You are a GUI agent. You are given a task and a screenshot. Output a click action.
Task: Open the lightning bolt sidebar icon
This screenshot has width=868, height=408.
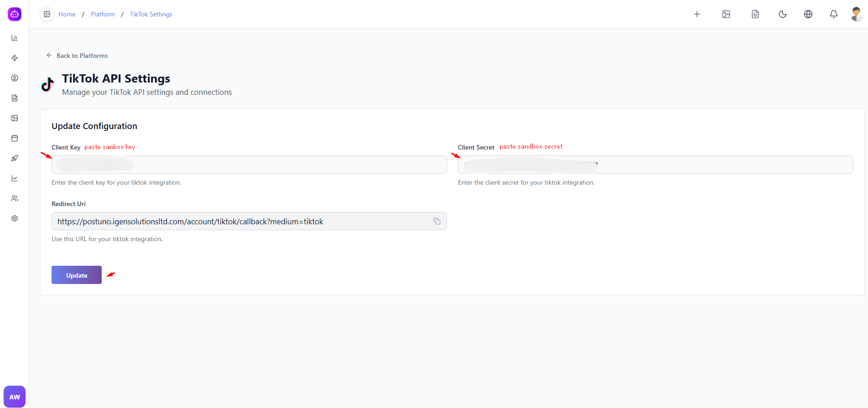(15, 58)
